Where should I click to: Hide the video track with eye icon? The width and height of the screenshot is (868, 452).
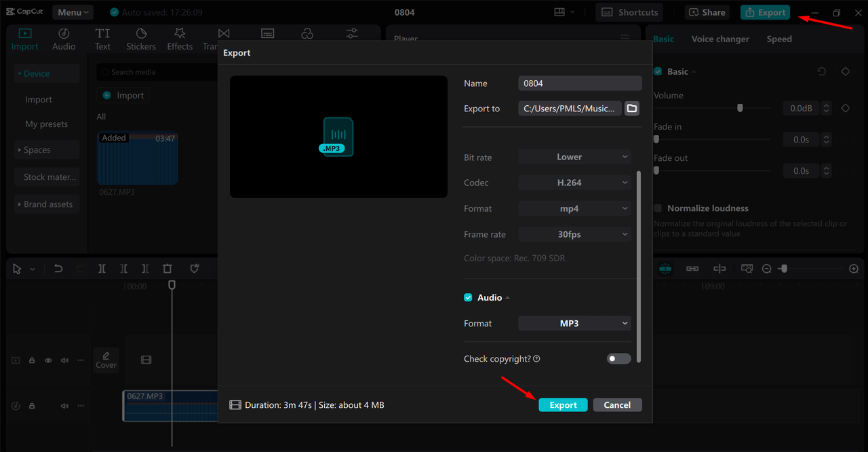click(48, 360)
